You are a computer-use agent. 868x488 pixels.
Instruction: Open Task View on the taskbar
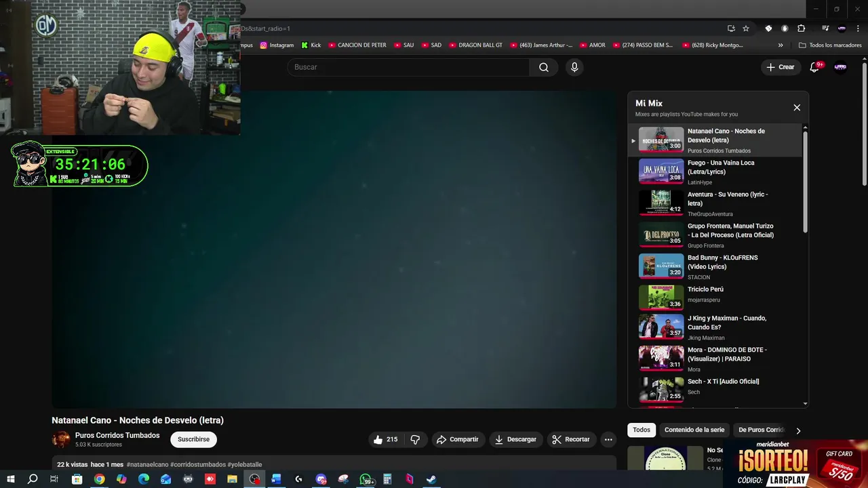pyautogui.click(x=54, y=479)
